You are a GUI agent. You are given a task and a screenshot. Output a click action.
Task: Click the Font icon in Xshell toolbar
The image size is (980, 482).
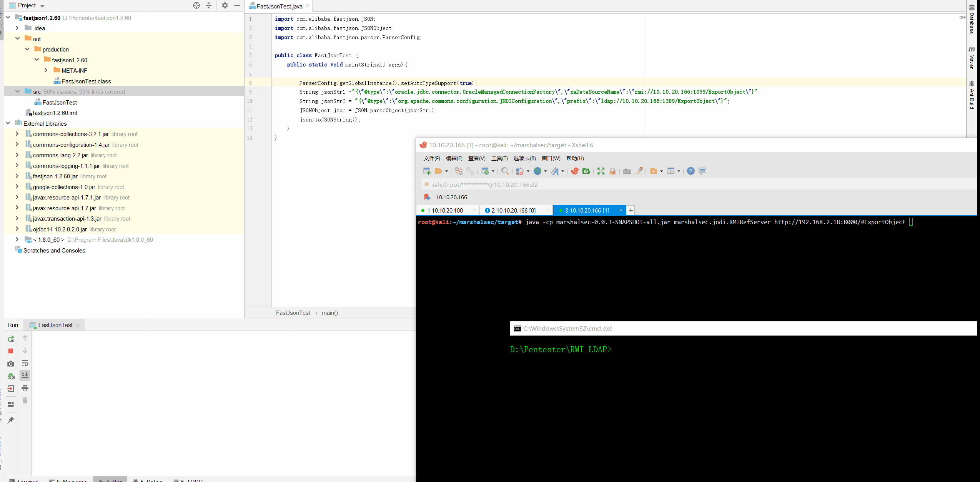(x=555, y=171)
